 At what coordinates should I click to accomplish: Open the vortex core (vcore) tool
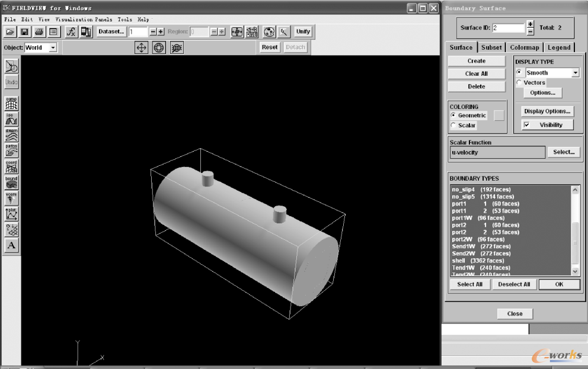point(11,198)
